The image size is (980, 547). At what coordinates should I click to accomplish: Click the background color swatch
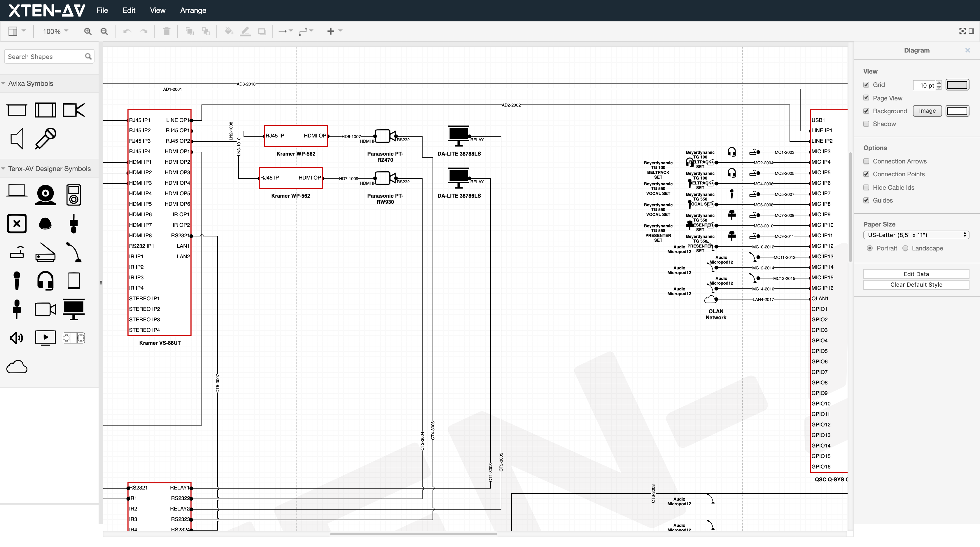(x=957, y=111)
